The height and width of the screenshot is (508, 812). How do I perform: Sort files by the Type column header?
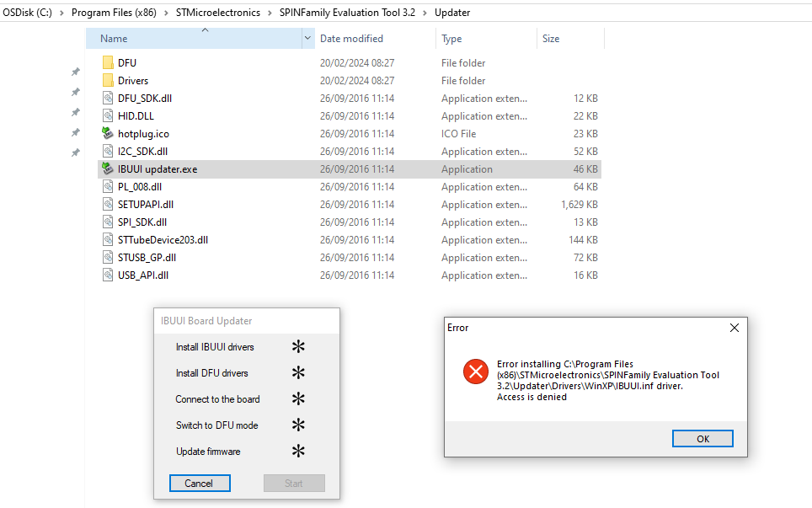(486, 38)
